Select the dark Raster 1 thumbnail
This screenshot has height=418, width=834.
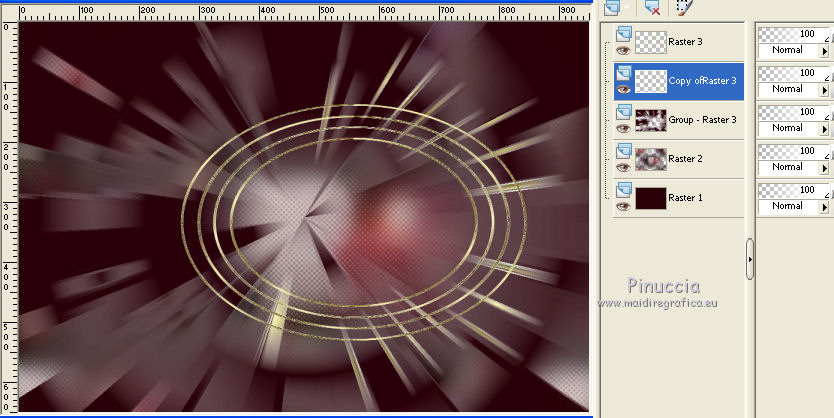point(650,198)
